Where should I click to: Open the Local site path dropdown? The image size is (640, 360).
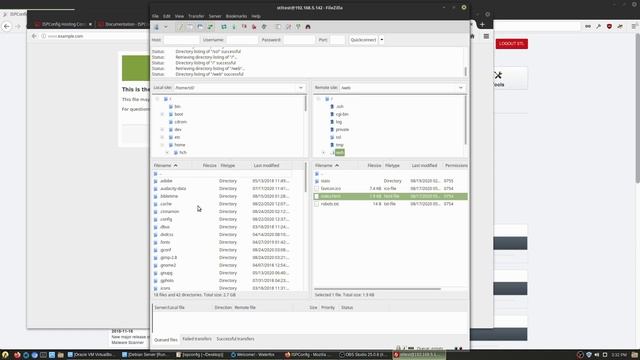pyautogui.click(x=301, y=88)
